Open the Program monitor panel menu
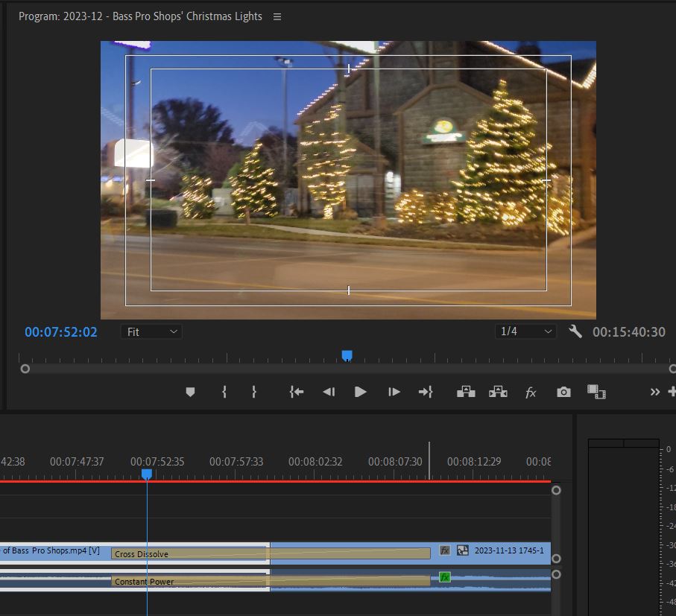 click(277, 17)
